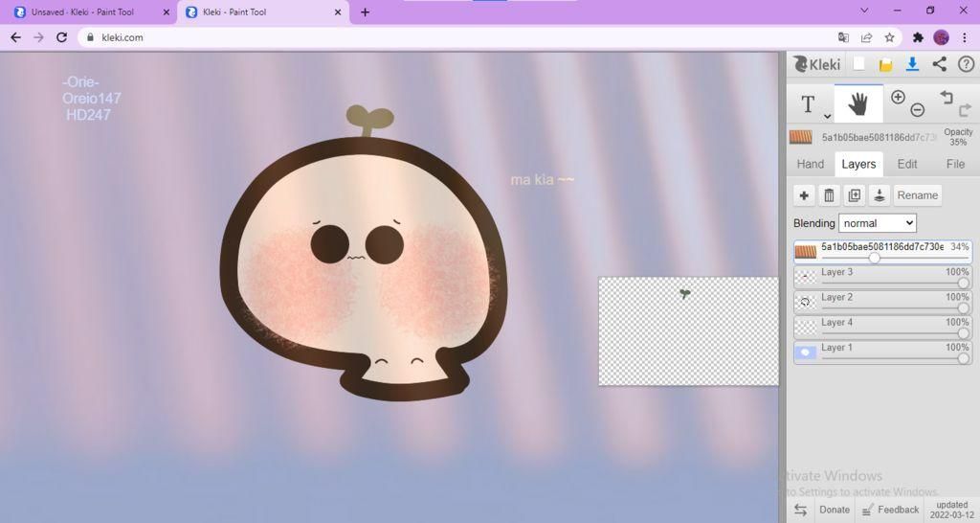The width and height of the screenshot is (980, 523).
Task: Swap panel side with the arrows icon
Action: tap(801, 510)
